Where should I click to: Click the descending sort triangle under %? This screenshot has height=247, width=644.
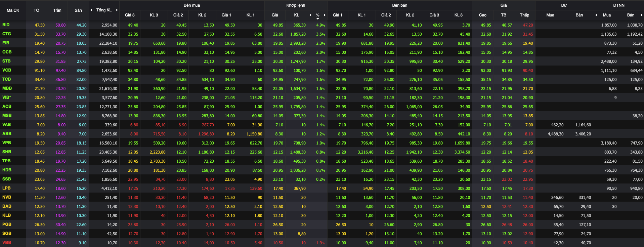317,19
